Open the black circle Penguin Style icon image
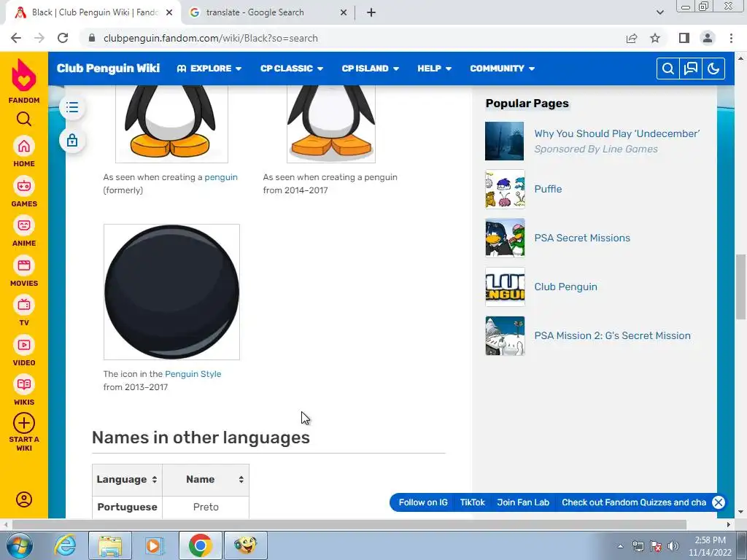This screenshot has width=747, height=560. tap(171, 292)
